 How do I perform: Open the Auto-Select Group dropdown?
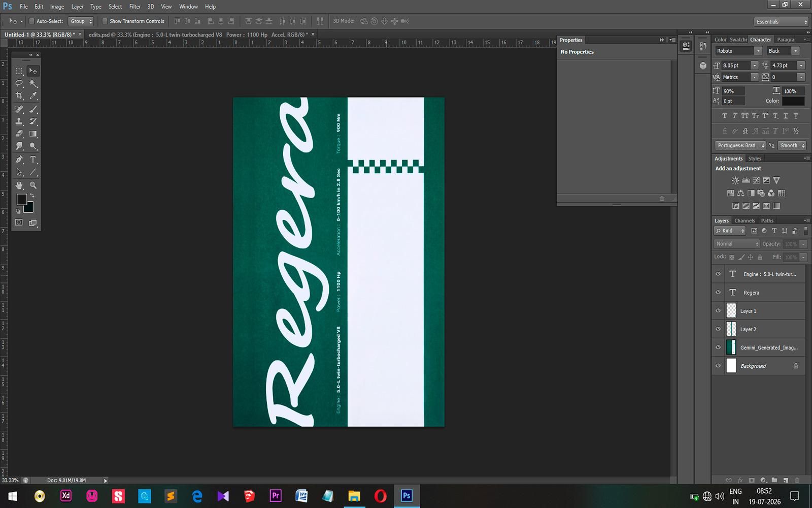[x=81, y=21]
